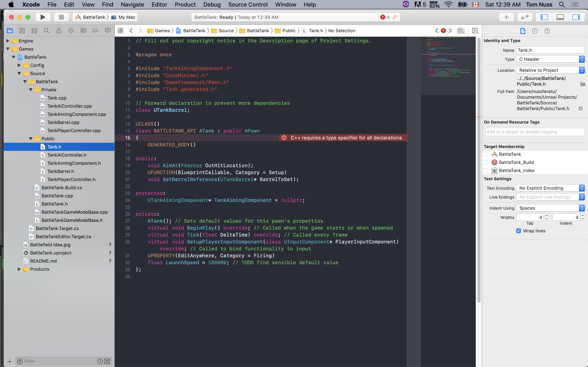
Task: Open the Product menu
Action: pos(185,5)
